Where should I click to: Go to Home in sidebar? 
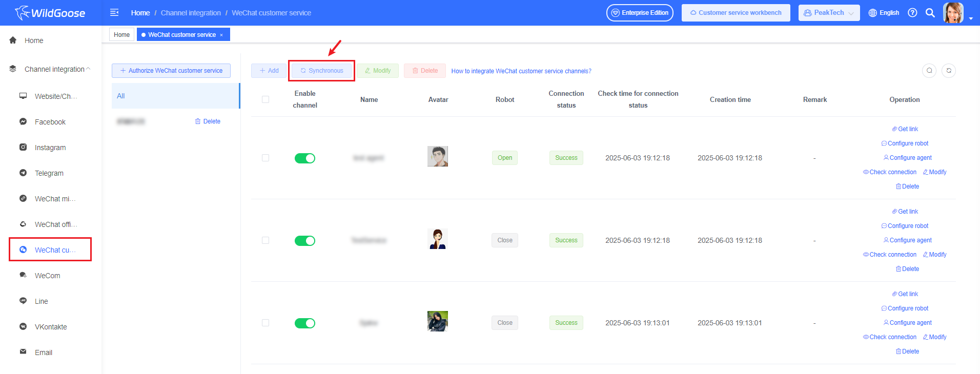34,40
